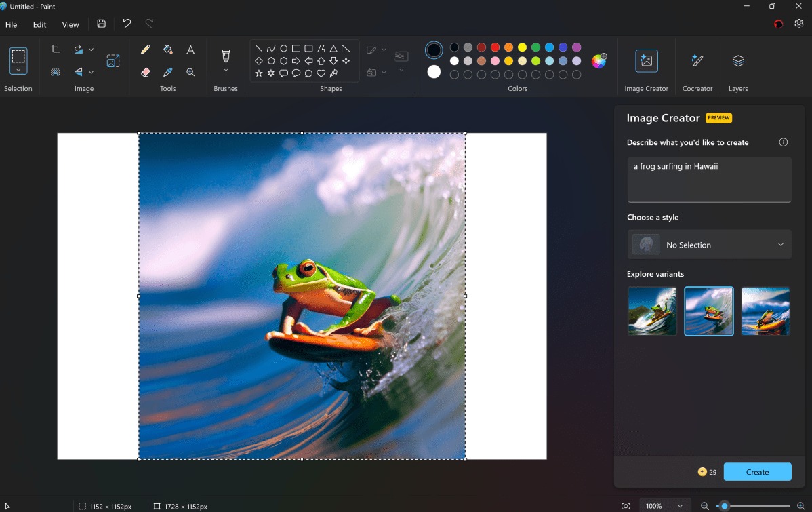Viewport: 812px width, 512px height.
Task: Open the Edit colors wheel
Action: click(598, 61)
